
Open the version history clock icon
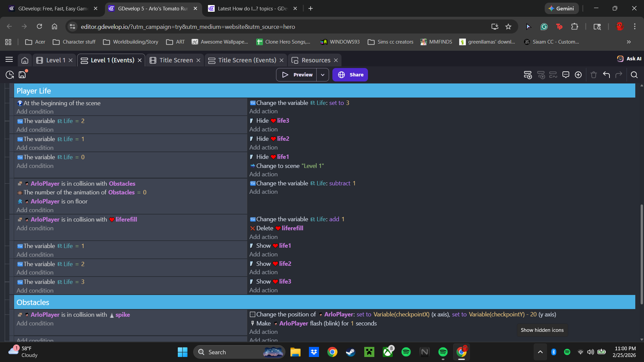point(10,75)
